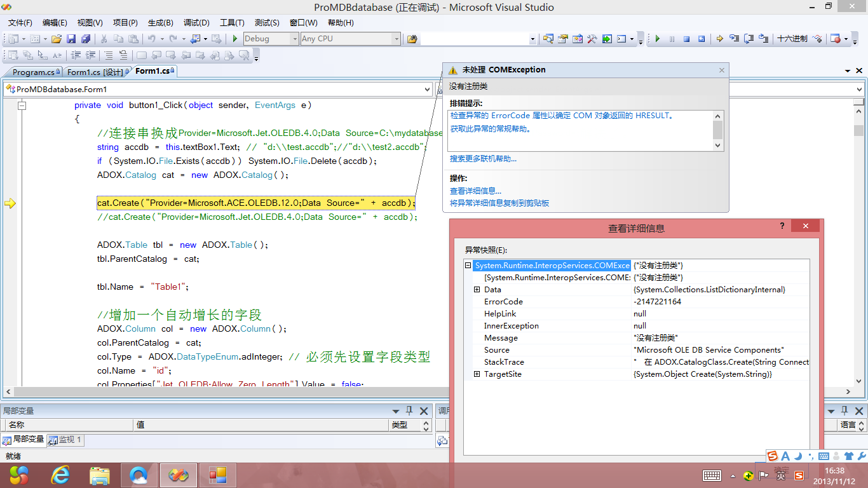This screenshot has height=488, width=868.
Task: Open Solution Explorer from the toolbar
Action: (x=548, y=39)
